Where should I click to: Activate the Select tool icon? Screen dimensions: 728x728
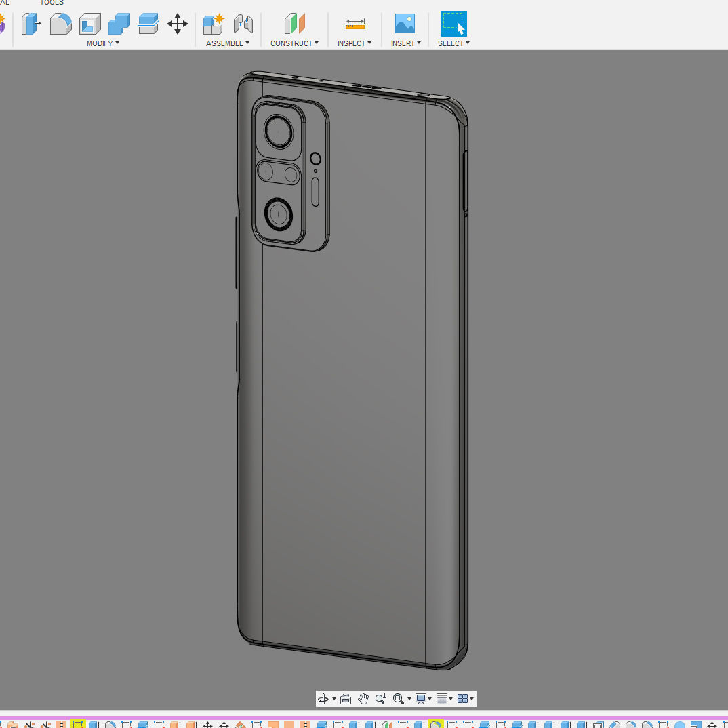point(453,24)
